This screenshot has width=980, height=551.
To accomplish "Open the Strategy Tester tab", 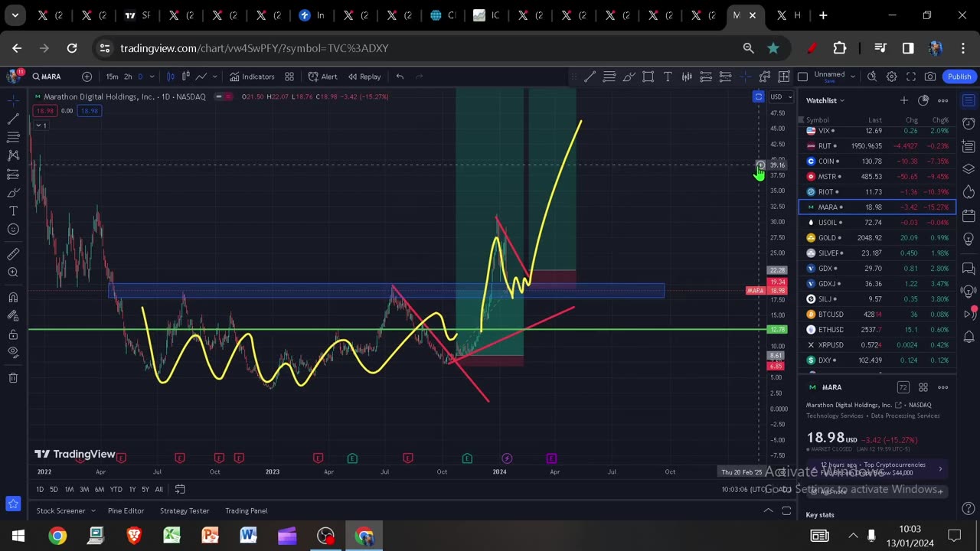I will pos(185,510).
